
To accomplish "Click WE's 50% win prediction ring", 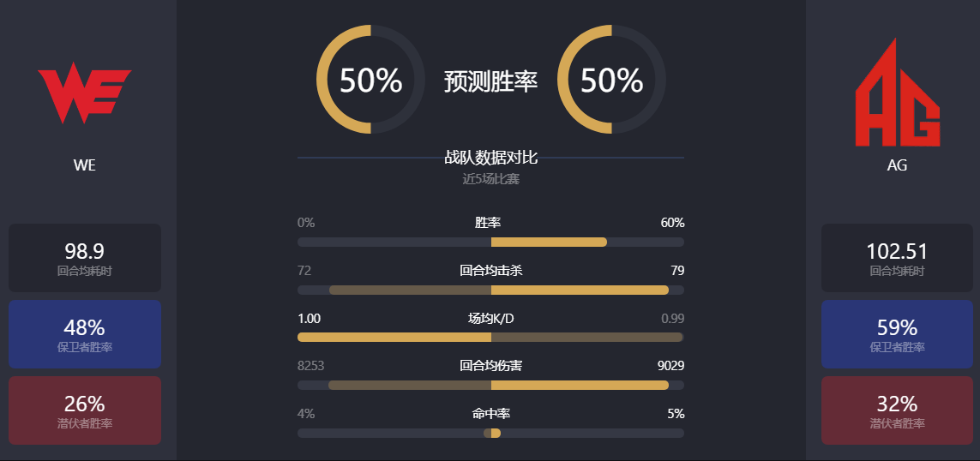I will coord(370,80).
